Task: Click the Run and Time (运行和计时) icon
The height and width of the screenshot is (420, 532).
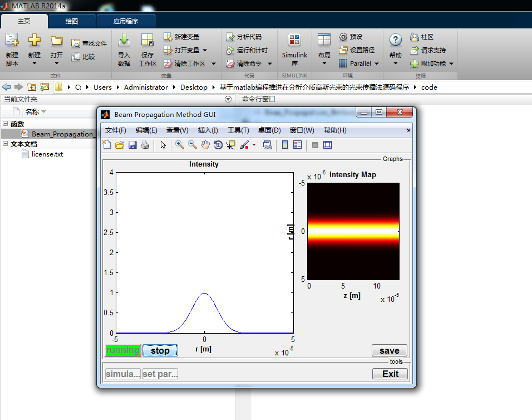Action: click(x=230, y=50)
